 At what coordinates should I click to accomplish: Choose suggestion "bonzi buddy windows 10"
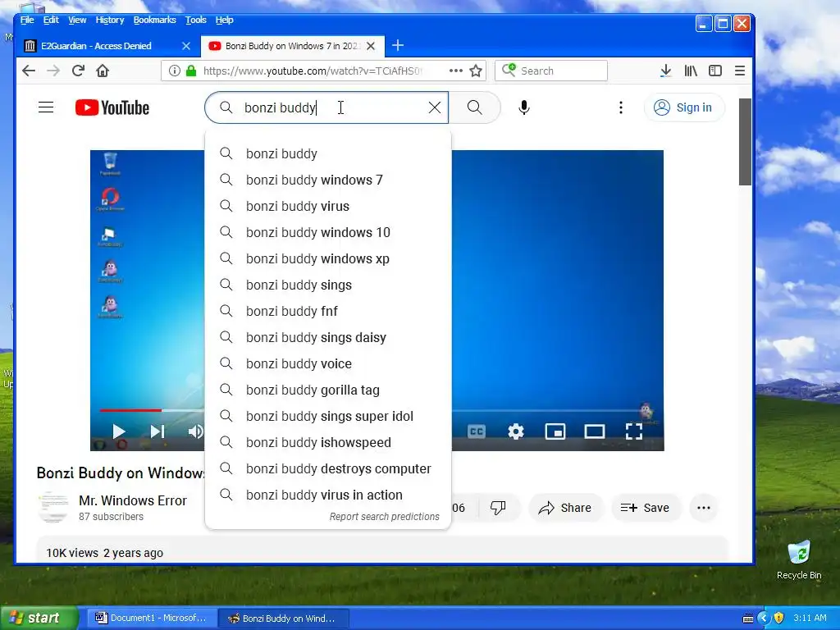click(x=328, y=232)
